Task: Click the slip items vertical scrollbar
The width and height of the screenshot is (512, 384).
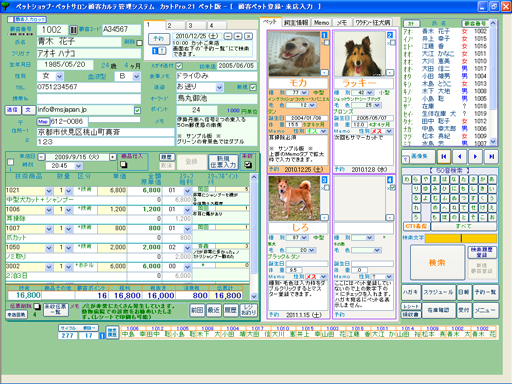Action: point(254,237)
